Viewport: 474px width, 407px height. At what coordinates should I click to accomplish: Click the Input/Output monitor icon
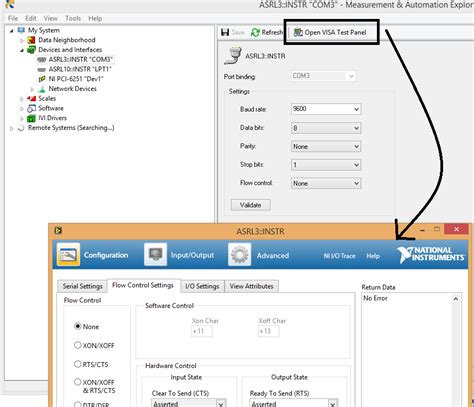tap(155, 255)
